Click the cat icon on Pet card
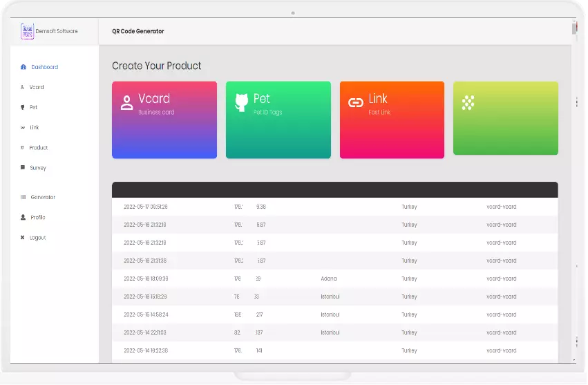 point(241,102)
